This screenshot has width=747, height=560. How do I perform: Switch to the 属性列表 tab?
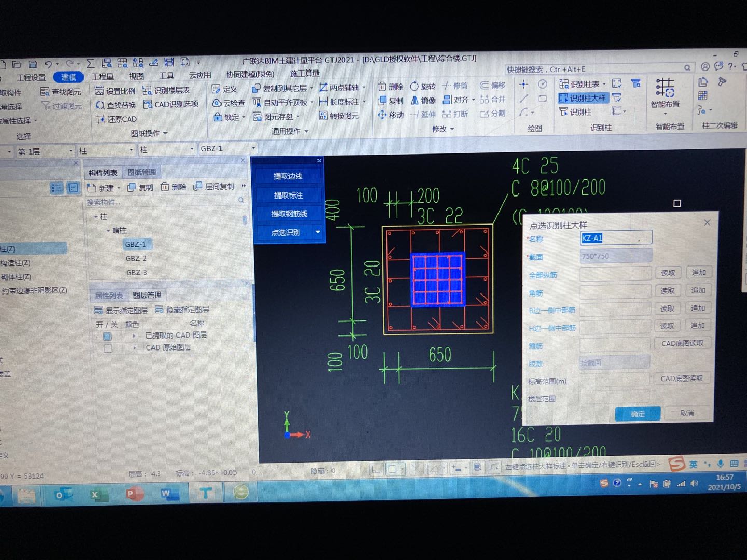108,296
